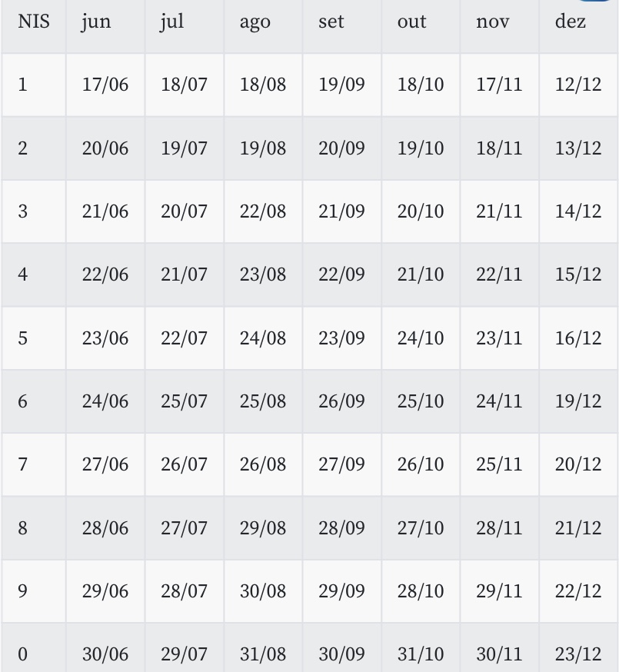The image size is (619, 672).
Task: Click the NIS column header
Action: point(34,22)
